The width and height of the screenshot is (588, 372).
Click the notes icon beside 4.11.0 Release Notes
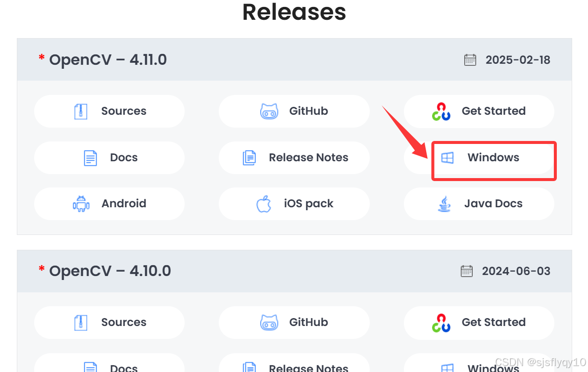[249, 158]
